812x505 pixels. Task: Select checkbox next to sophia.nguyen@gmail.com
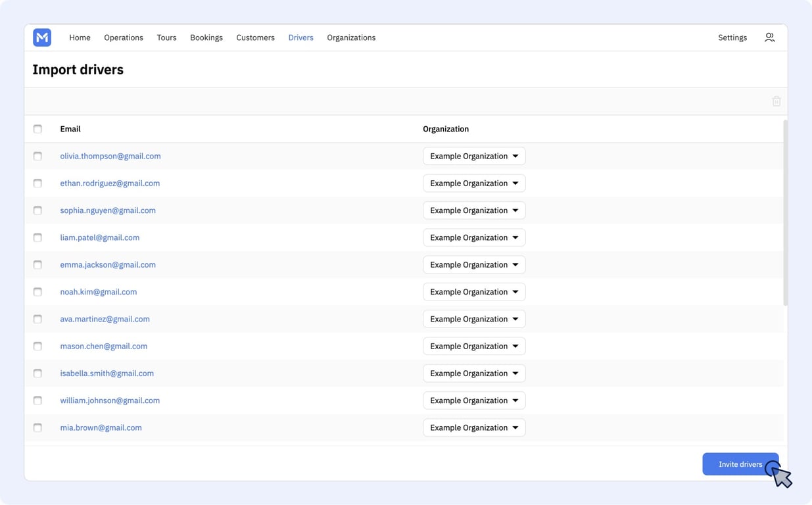37,210
